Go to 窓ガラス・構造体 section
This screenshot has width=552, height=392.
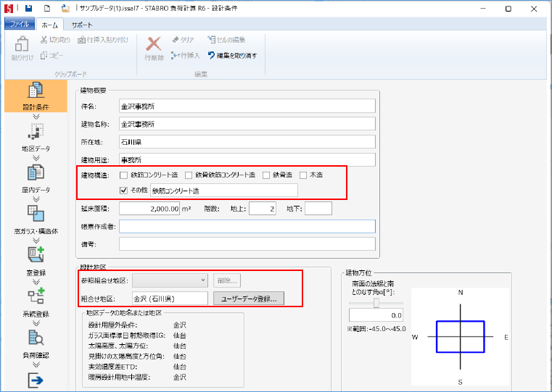click(36, 217)
